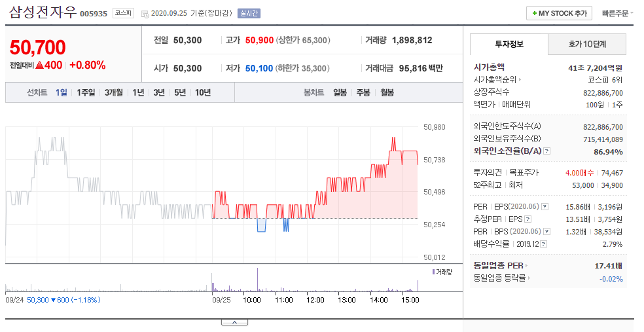Show the 월봉 monthly candlestick chart

387,92
